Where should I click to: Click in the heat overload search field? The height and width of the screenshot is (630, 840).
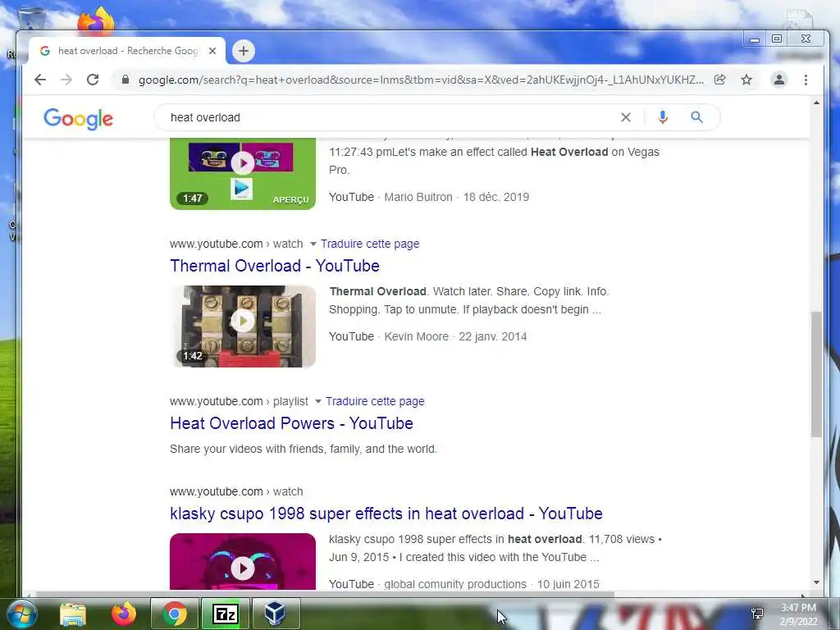(391, 117)
